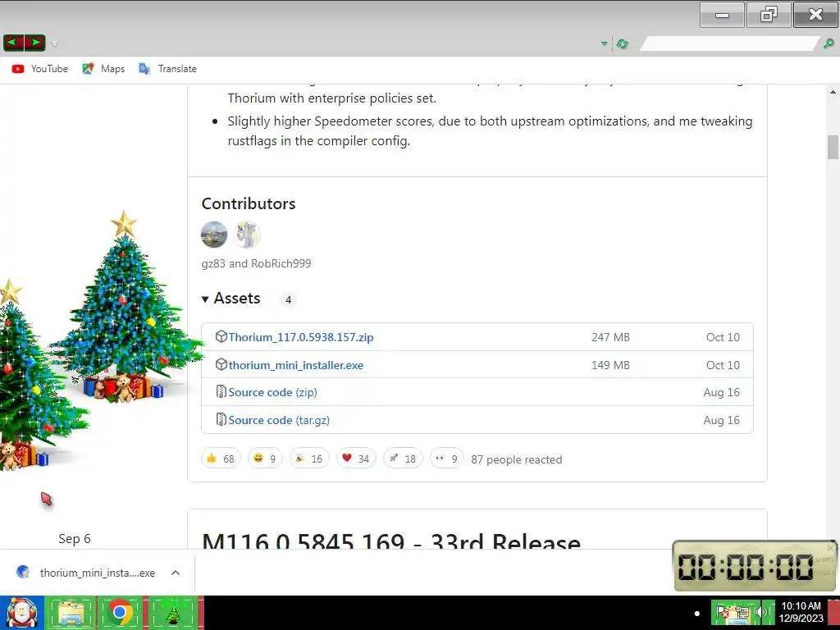Image resolution: width=840 pixels, height=630 pixels.
Task: Click the Assets count badge 4
Action: 288,300
